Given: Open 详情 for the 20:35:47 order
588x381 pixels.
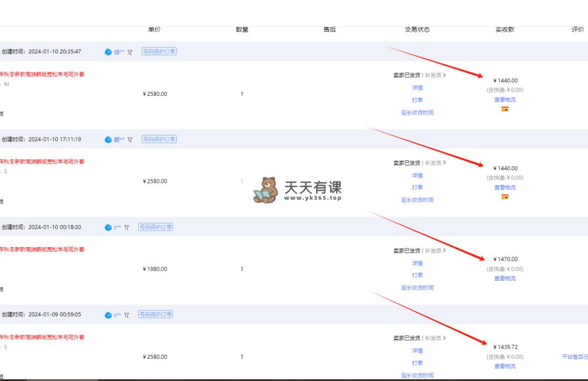Looking at the screenshot, I should click(417, 87).
